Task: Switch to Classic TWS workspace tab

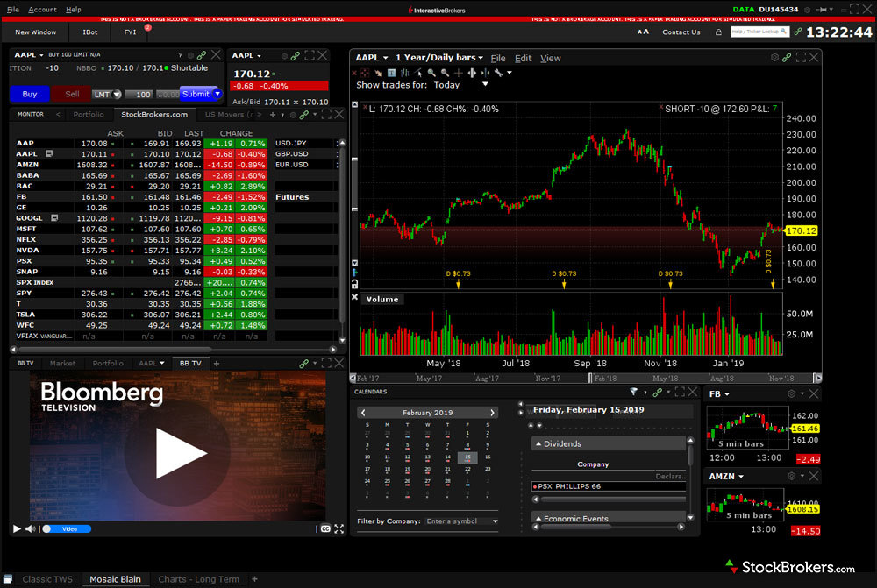Action: (47, 579)
